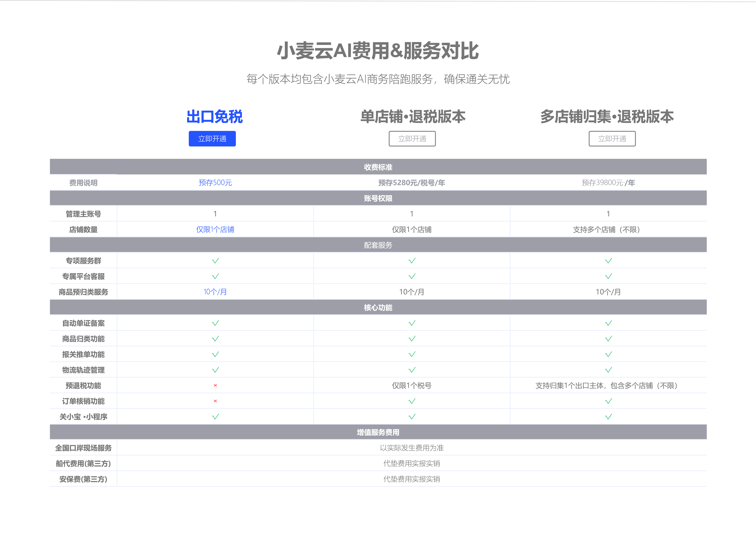Screen dimensions: 756x547
Task: Click 关小宝·小程序 checkmark in 多店铺 column
Action: 608,416
